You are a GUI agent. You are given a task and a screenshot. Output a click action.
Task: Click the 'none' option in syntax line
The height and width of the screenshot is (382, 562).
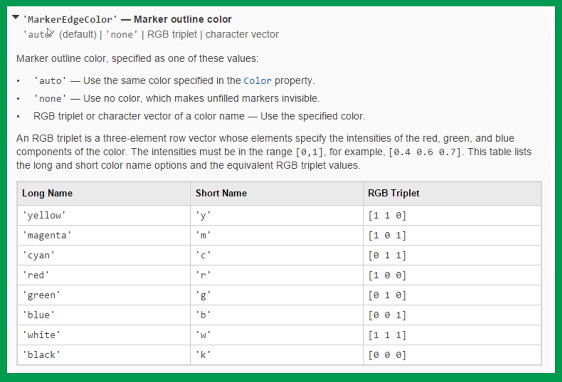[x=122, y=35]
